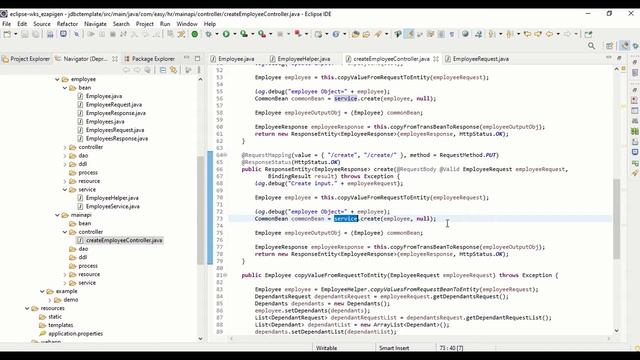
Task: Close the createEmployeeController.java tab
Action: coord(436,59)
